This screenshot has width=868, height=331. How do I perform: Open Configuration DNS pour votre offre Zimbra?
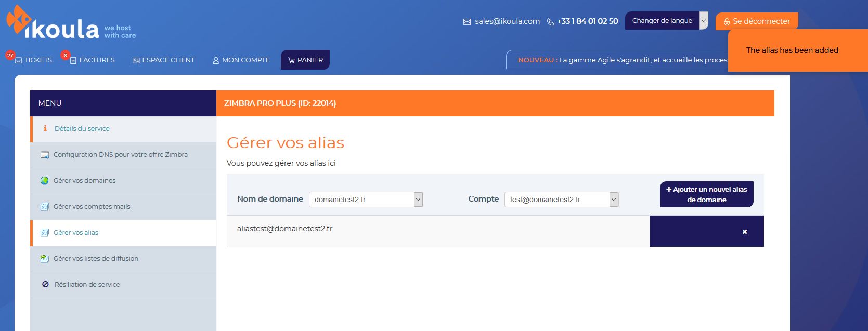coord(123,155)
